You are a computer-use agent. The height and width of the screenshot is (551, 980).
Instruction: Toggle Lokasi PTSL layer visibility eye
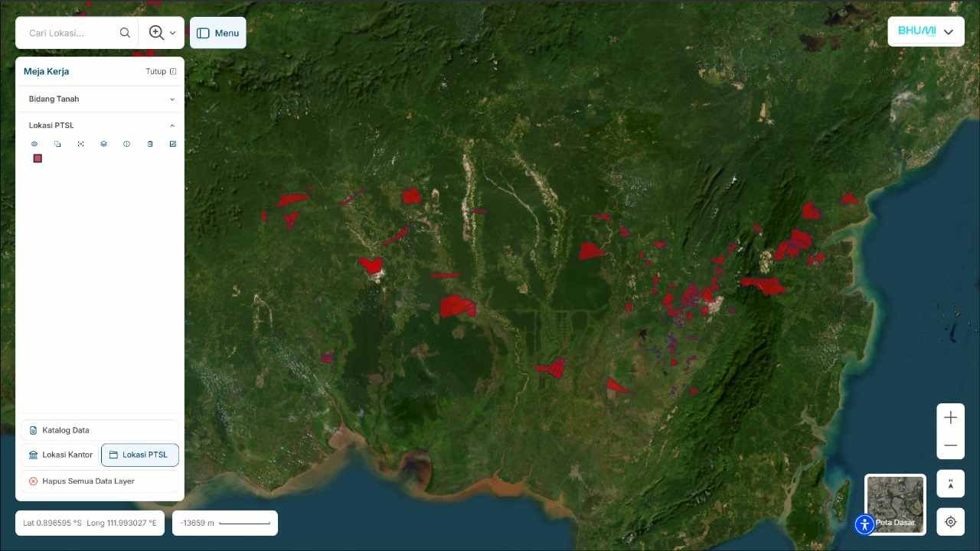pyautogui.click(x=34, y=144)
